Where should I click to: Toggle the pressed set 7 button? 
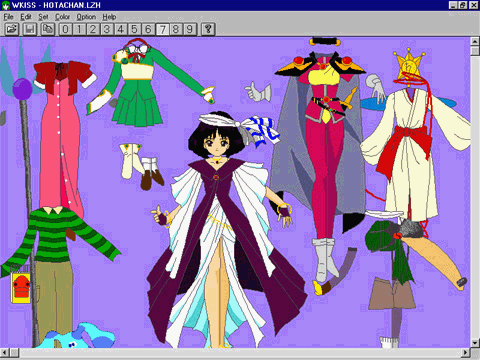click(x=162, y=29)
